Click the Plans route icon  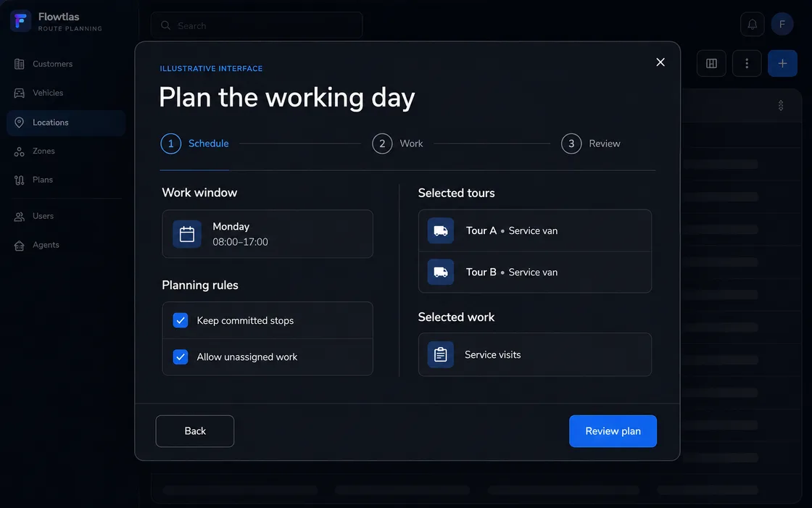[x=19, y=180]
